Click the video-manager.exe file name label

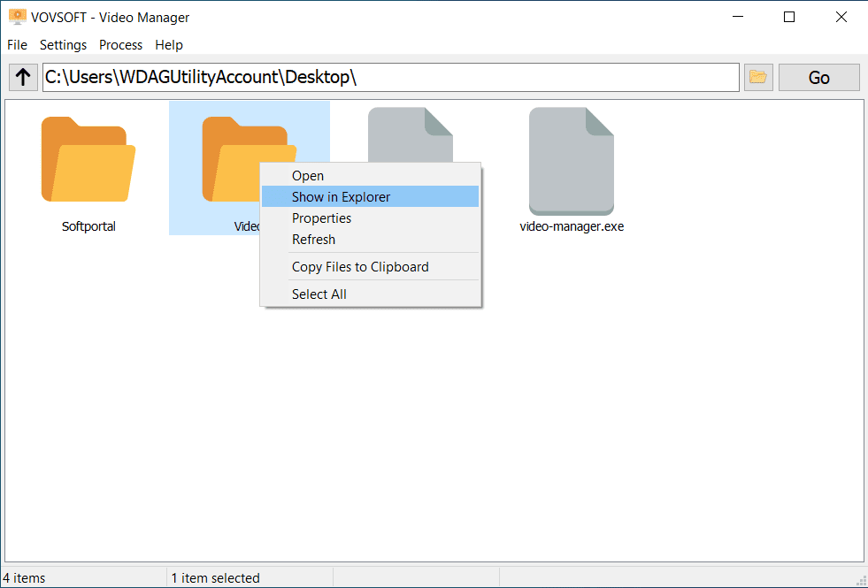pyautogui.click(x=572, y=226)
